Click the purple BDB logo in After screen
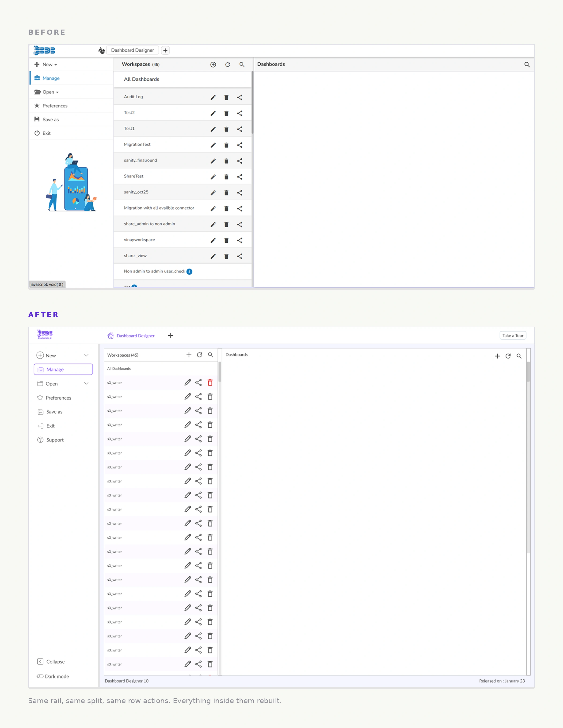This screenshot has height=728, width=563. click(x=45, y=334)
